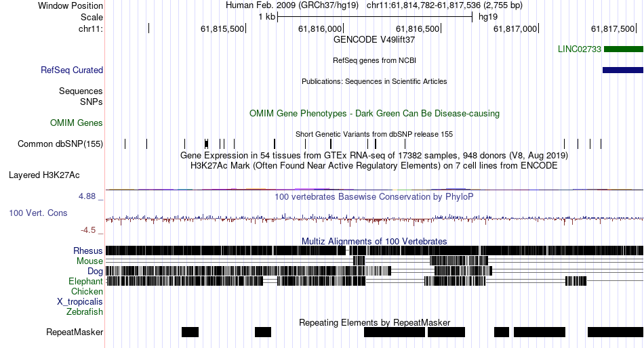This screenshot has width=644, height=348.
Task: Open 100 vertebrates Basewise Conservation by PhyloP title
Action: [374, 196]
